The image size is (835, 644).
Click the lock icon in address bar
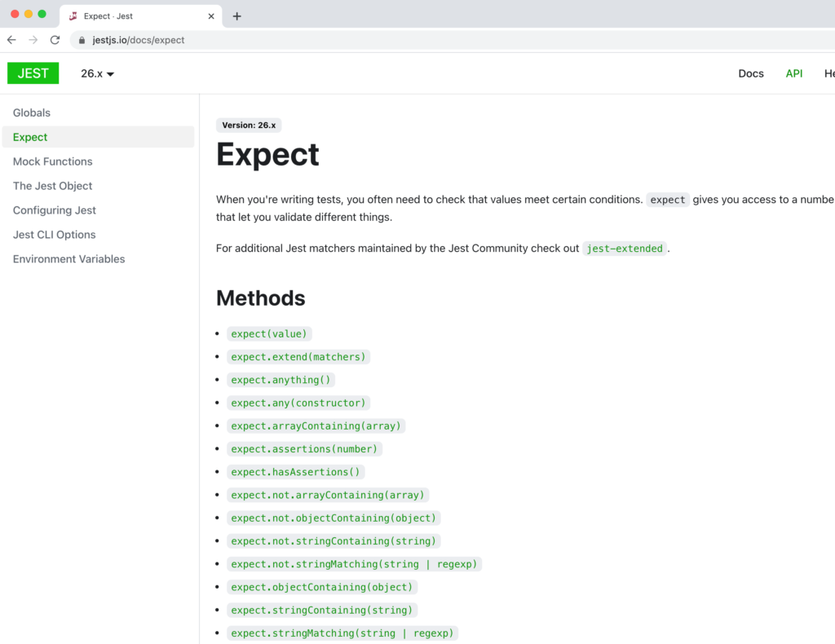click(82, 40)
